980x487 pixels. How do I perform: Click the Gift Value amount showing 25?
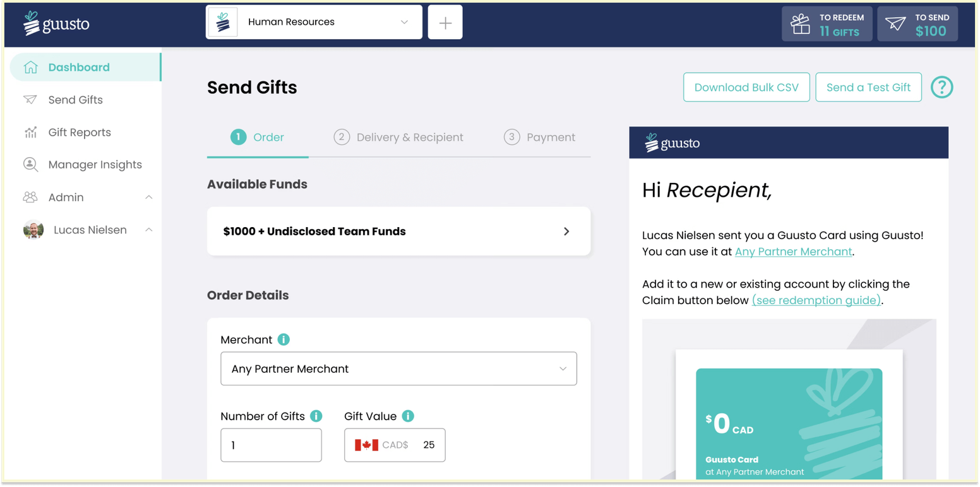pos(429,445)
